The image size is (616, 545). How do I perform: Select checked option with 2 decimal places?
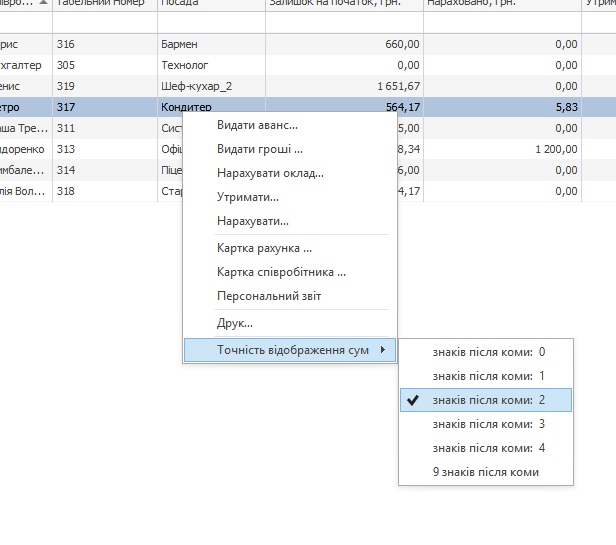click(x=488, y=400)
